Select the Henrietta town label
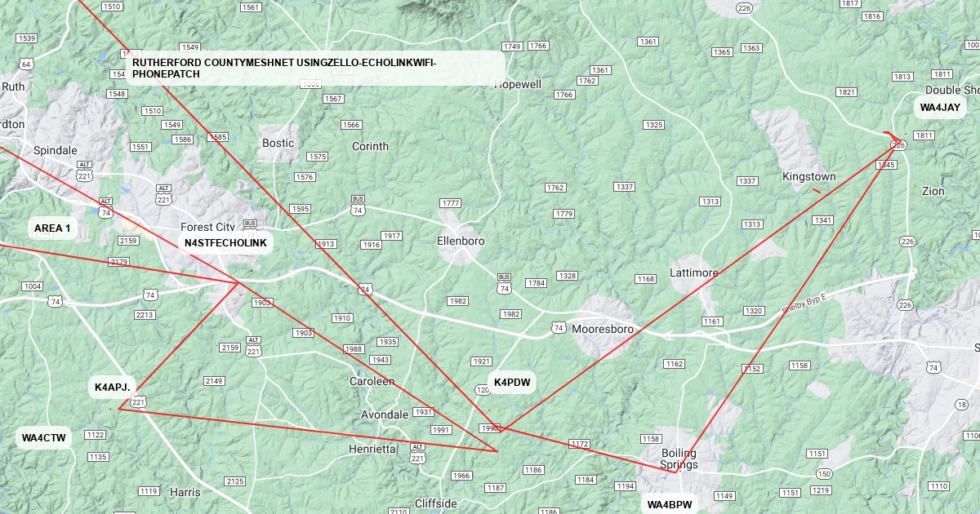980x514 pixels. pos(372,450)
